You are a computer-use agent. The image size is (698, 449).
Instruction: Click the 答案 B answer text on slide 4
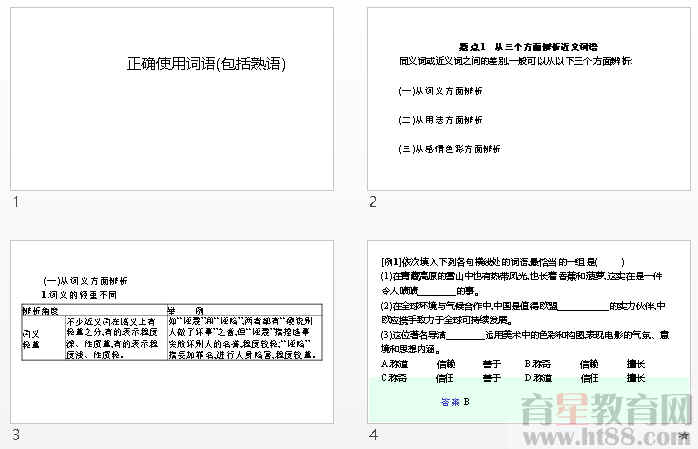click(x=454, y=402)
